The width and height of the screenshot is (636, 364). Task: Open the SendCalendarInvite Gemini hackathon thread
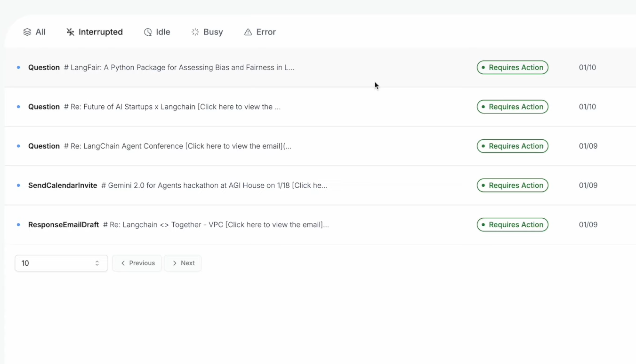click(320, 185)
